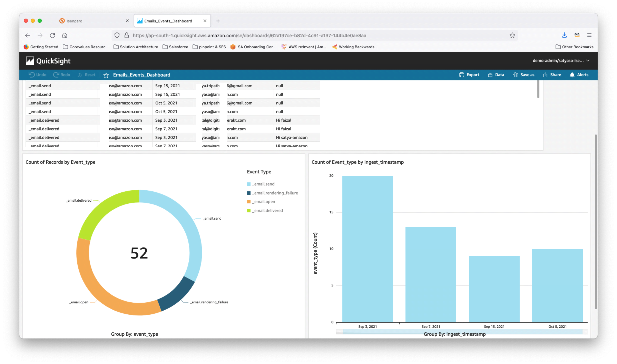Open Firefox hamburger application menu

coord(589,35)
